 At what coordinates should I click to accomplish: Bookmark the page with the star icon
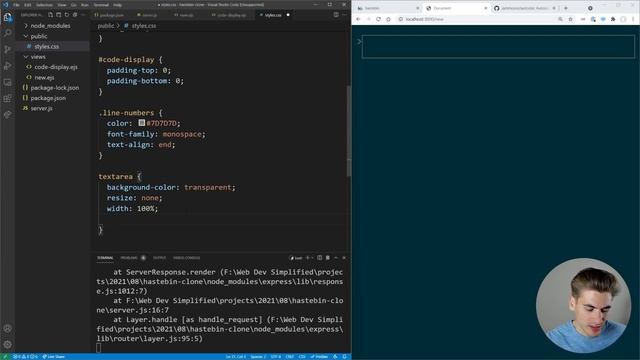[x=571, y=19]
